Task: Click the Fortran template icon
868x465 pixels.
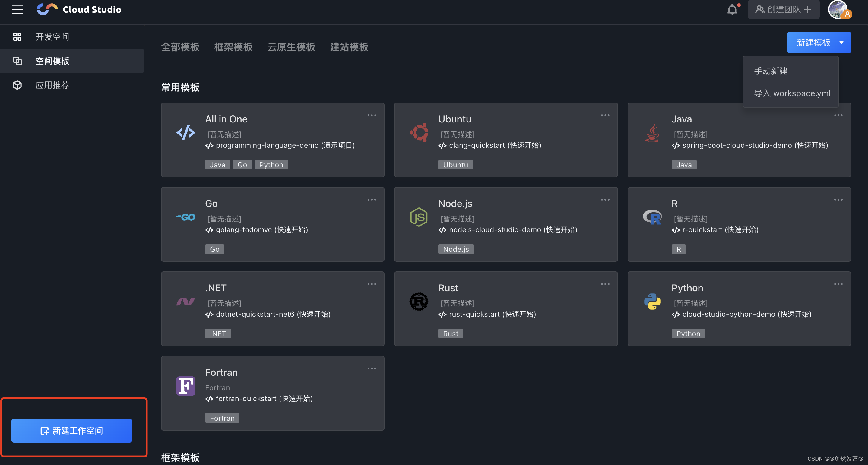Action: tap(185, 385)
